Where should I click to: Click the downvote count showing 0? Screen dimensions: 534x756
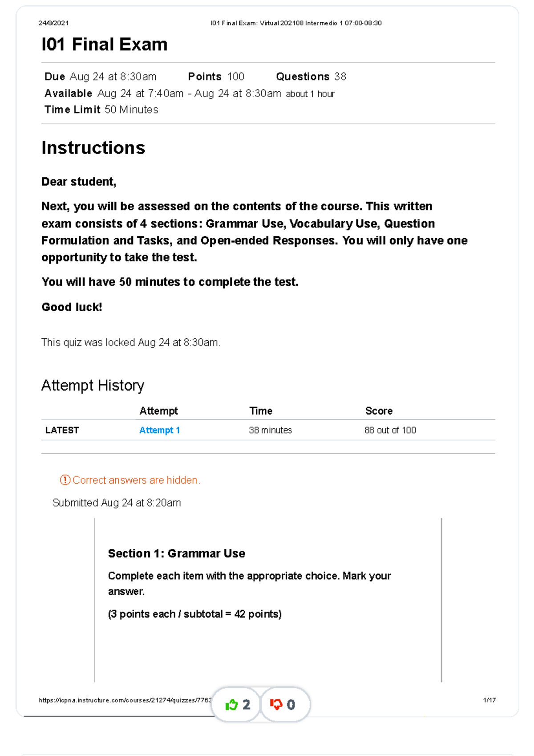[x=291, y=705]
